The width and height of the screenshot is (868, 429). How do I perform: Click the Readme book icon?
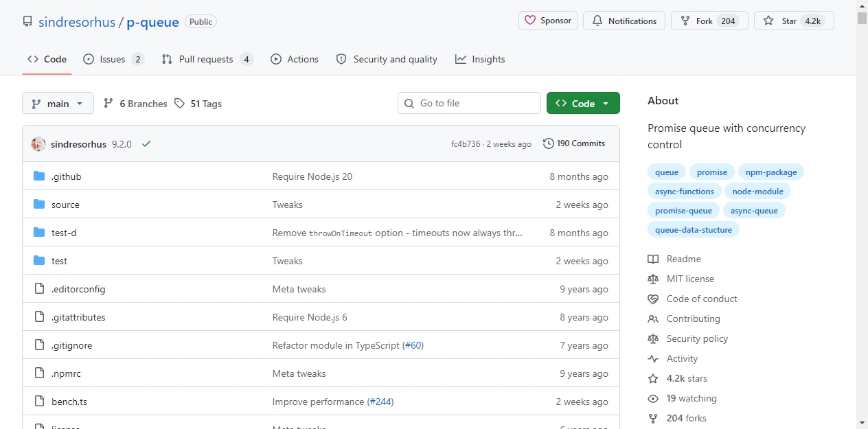click(653, 259)
